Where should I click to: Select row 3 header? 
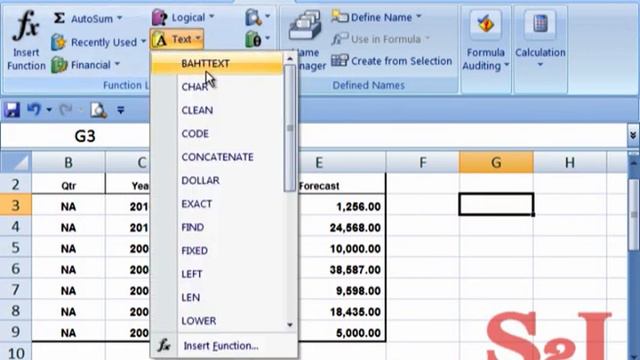click(x=16, y=205)
